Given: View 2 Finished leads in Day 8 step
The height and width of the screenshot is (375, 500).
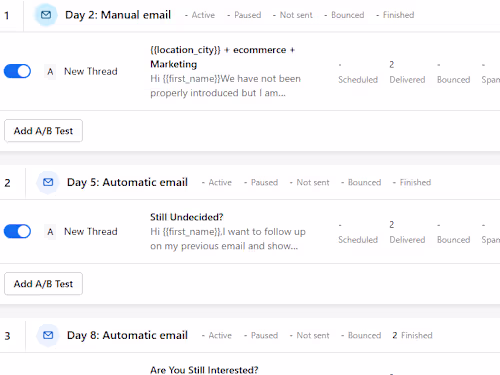Looking at the screenshot, I should [412, 335].
